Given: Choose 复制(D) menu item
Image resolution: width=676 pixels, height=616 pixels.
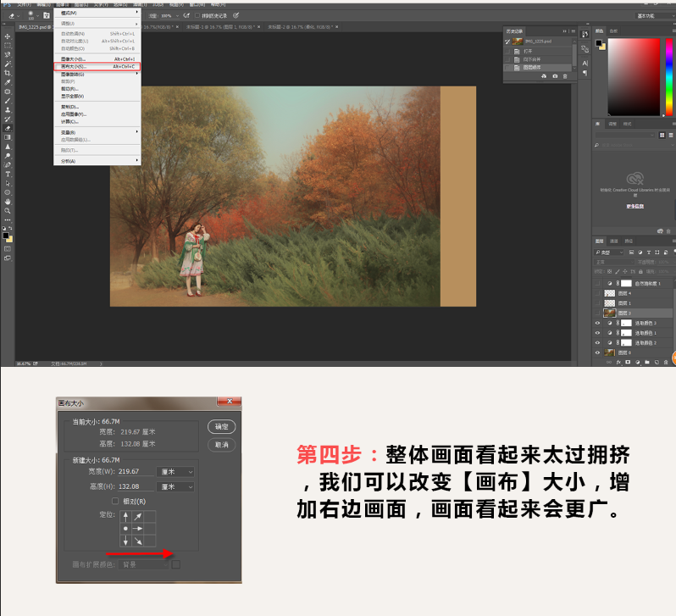Looking at the screenshot, I should click(x=97, y=107).
